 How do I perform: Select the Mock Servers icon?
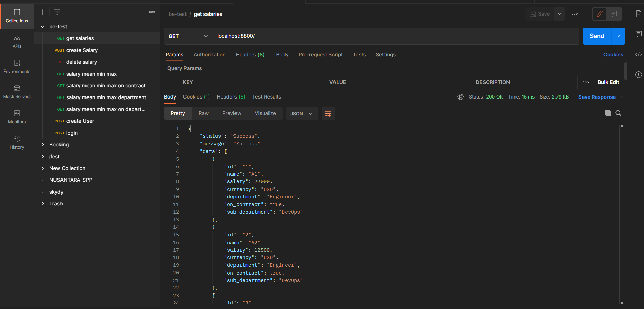pyautogui.click(x=17, y=91)
